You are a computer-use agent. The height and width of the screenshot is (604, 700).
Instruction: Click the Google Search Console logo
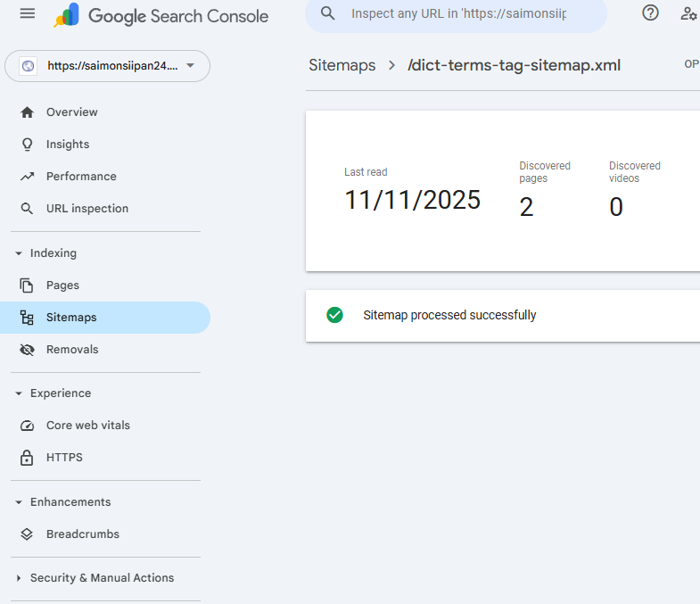(161, 16)
